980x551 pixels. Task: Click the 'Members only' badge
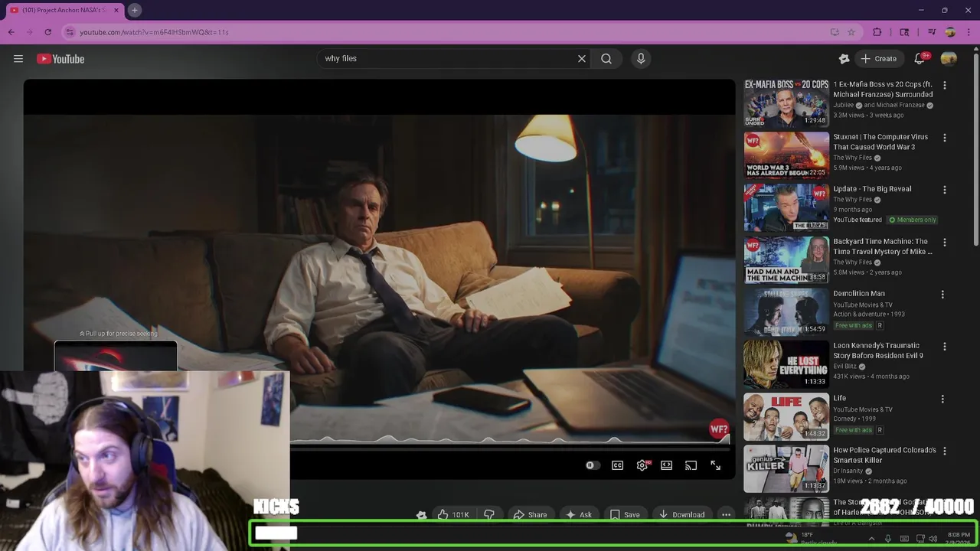[x=912, y=220]
